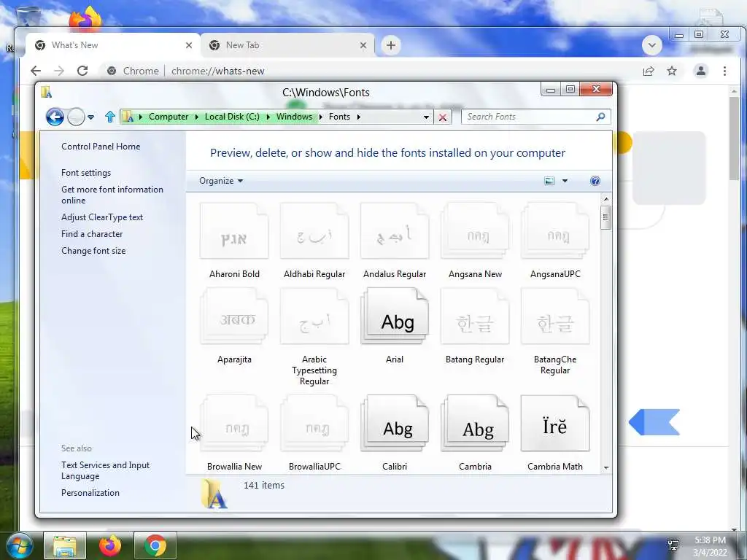Reload the Chrome page
This screenshot has height=560, width=747.
pos(82,71)
